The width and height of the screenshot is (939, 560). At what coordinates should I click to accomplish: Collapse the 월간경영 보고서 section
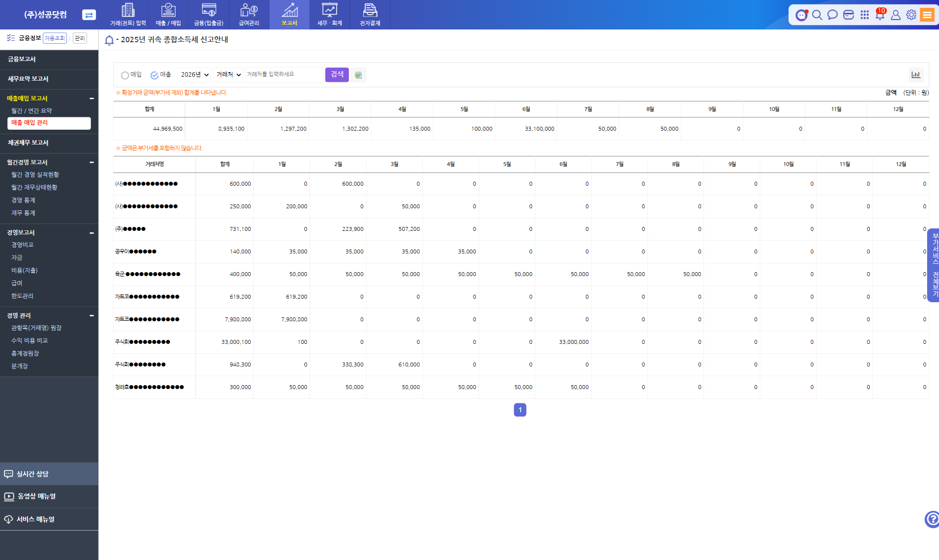pos(91,162)
